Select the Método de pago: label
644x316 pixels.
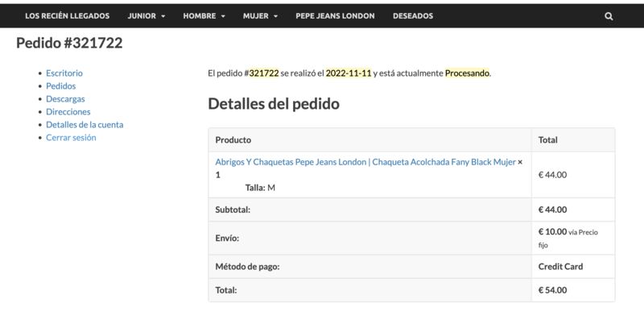pyautogui.click(x=247, y=267)
